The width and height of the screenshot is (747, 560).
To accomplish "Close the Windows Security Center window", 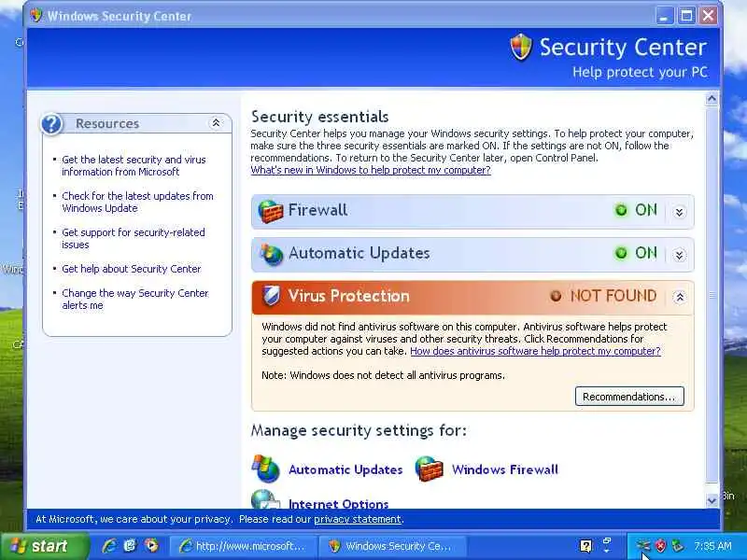I will coord(709,16).
